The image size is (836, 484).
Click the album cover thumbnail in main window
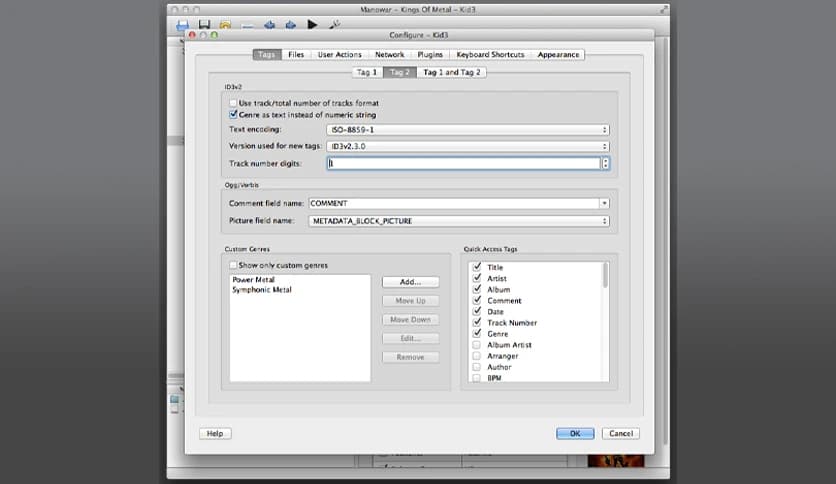pyautogui.click(x=616, y=461)
